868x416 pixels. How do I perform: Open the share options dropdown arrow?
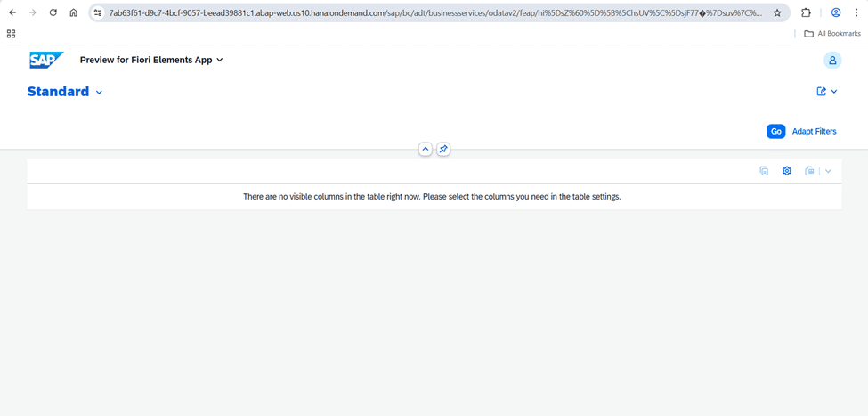coord(834,92)
